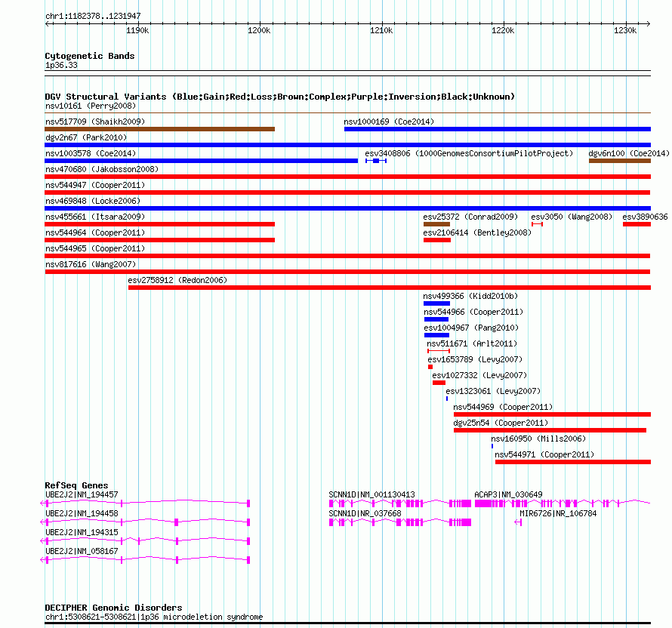Select the nsv511671 (Arlt2011) red line glyph
Image resolution: width=672 pixels, height=628 pixels.
pos(439,351)
